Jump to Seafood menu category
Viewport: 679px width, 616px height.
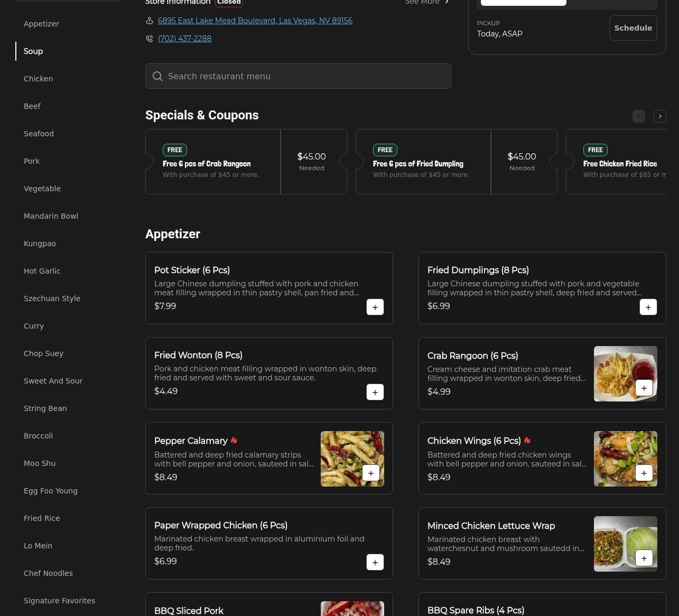(x=39, y=134)
